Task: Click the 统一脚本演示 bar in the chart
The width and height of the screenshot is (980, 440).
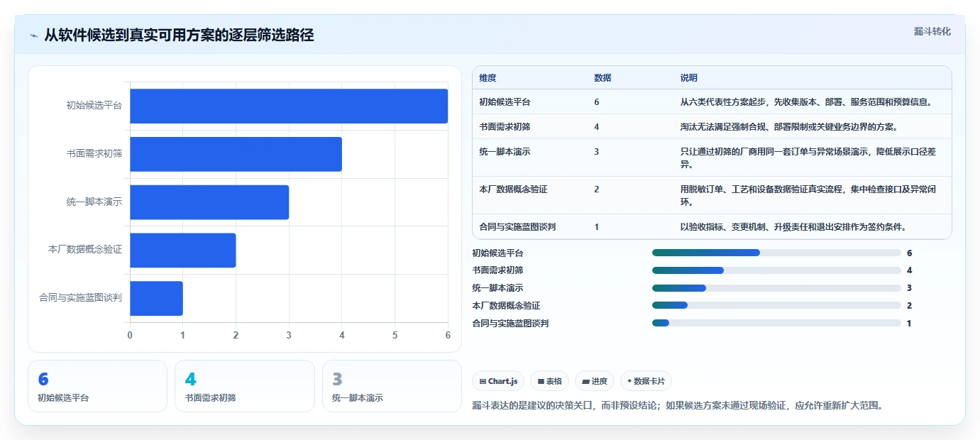Action: click(x=209, y=202)
